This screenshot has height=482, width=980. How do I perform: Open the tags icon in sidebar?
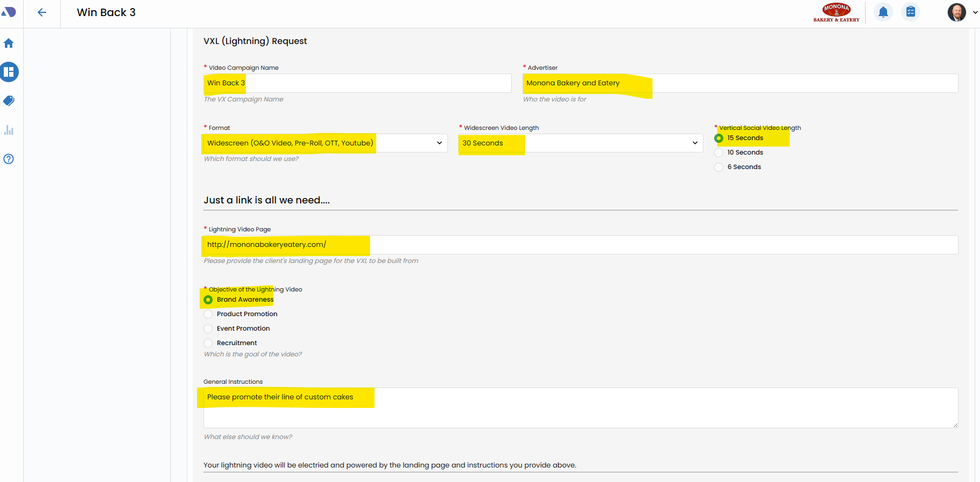click(9, 101)
